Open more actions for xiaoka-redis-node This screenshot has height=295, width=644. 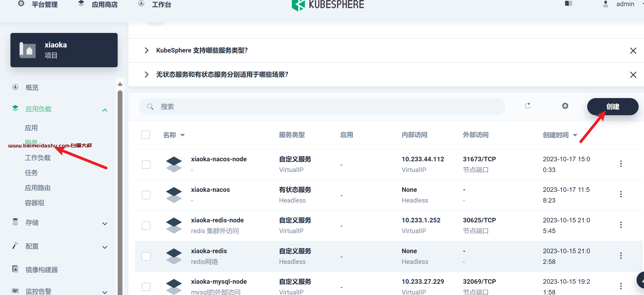pos(621,225)
